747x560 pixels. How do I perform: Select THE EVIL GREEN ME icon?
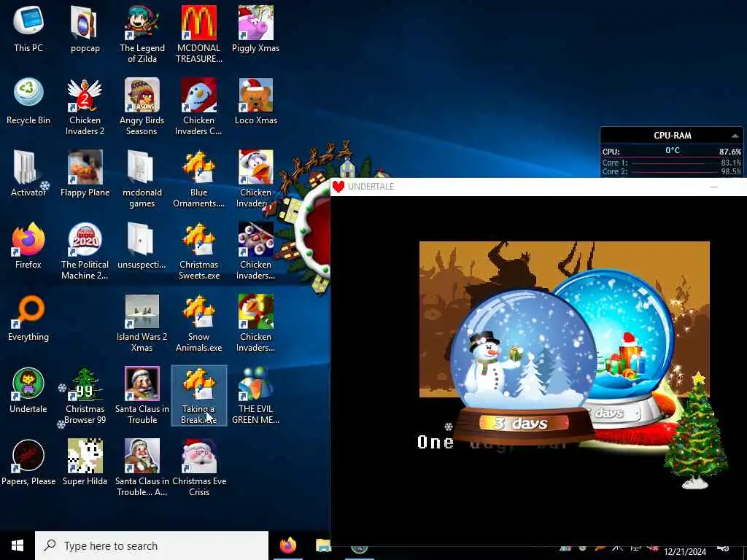point(256,396)
